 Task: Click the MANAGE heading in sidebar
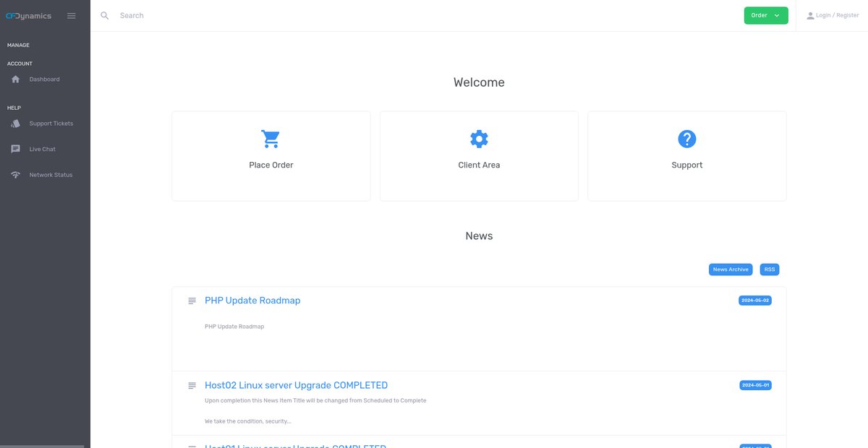18,46
